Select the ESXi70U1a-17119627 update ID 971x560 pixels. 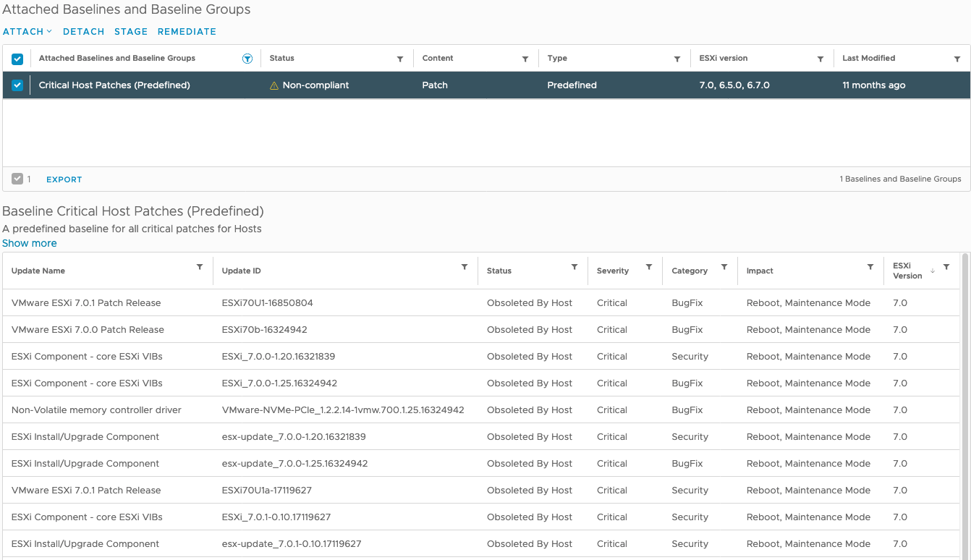coord(267,491)
